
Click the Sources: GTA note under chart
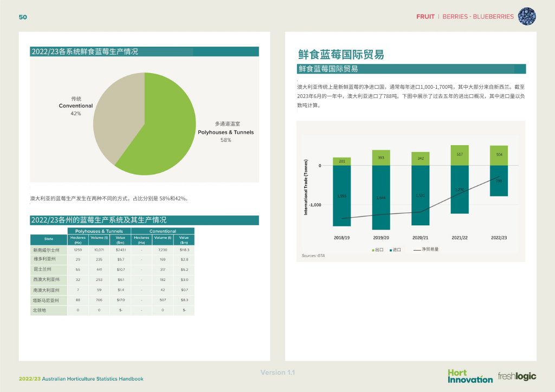click(313, 255)
